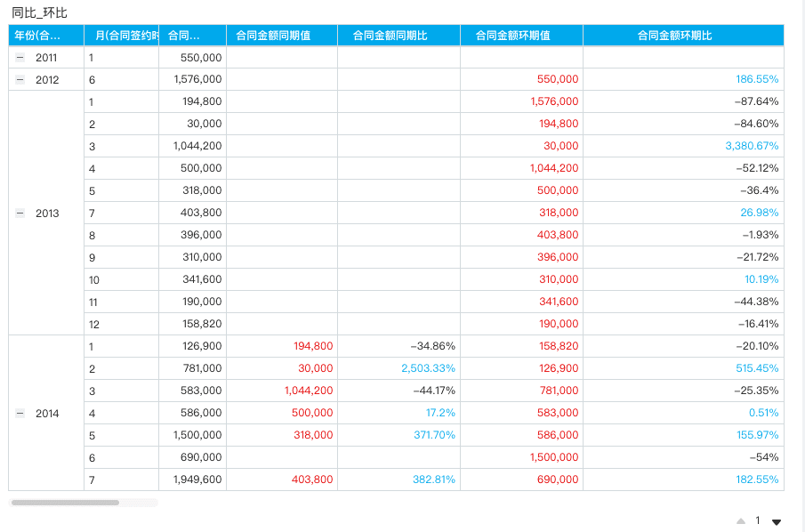The image size is (805, 532).
Task: Collapse the 2014 year group
Action: coord(20,414)
